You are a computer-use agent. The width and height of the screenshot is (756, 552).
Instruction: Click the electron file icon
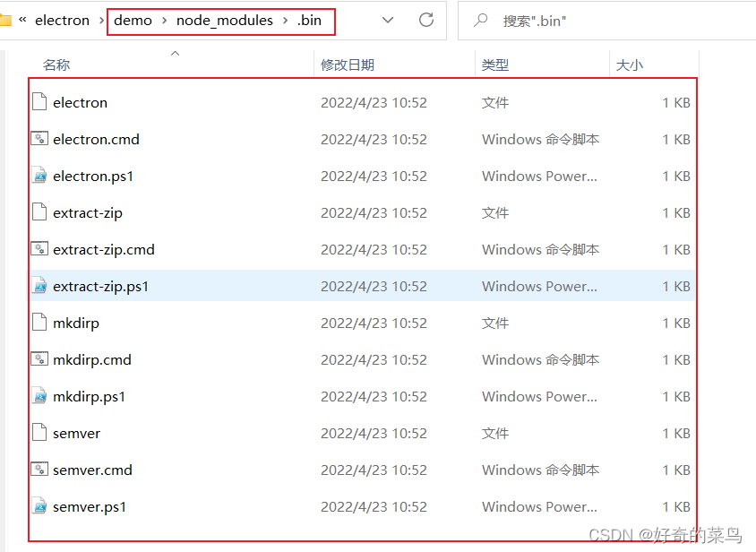tap(39, 102)
